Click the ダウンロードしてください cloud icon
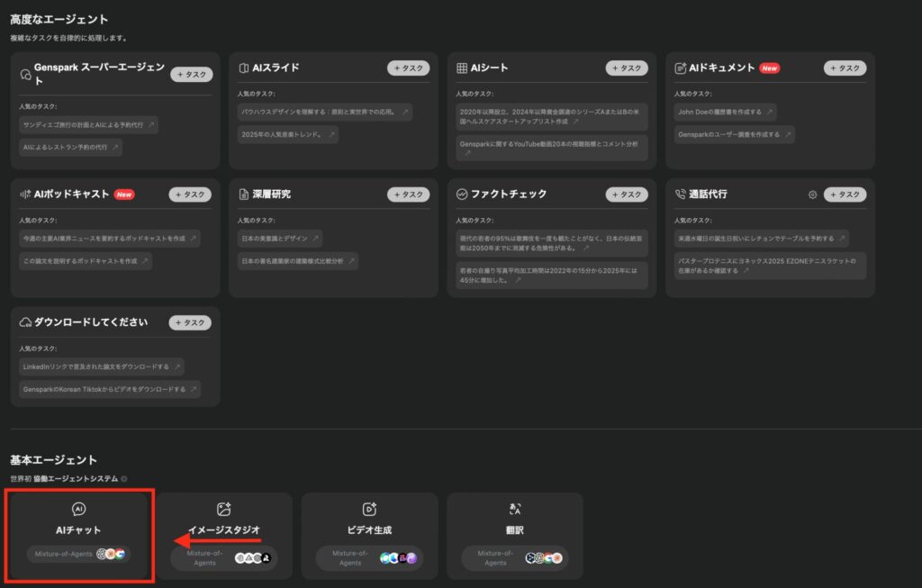Image resolution: width=922 pixels, height=588 pixels. (x=25, y=322)
